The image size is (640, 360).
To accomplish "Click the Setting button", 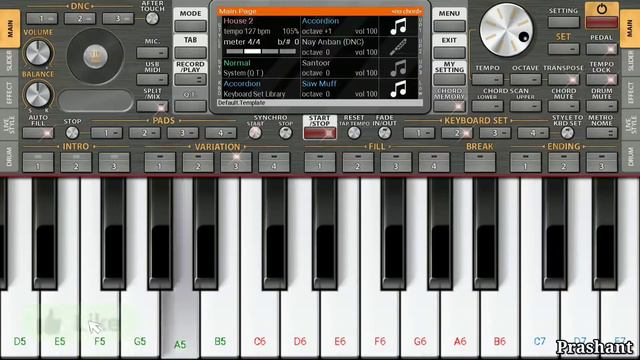I will coord(564,22).
